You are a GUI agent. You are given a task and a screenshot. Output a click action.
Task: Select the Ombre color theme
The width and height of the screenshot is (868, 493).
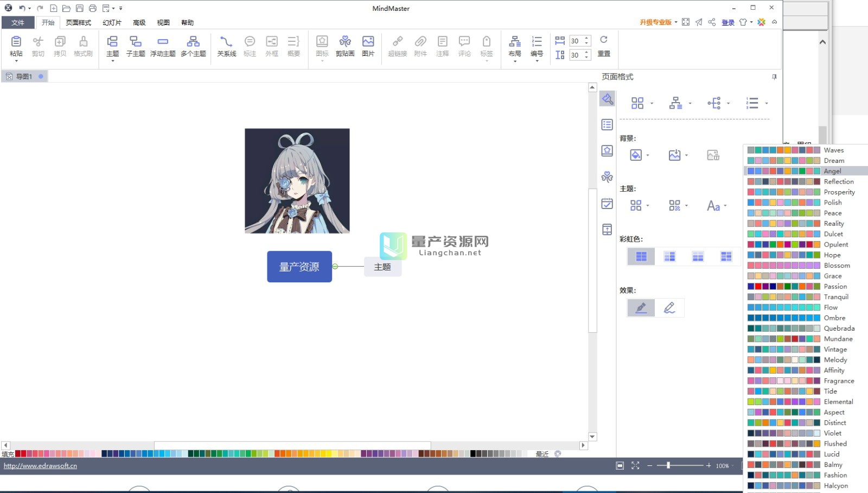pyautogui.click(x=806, y=318)
